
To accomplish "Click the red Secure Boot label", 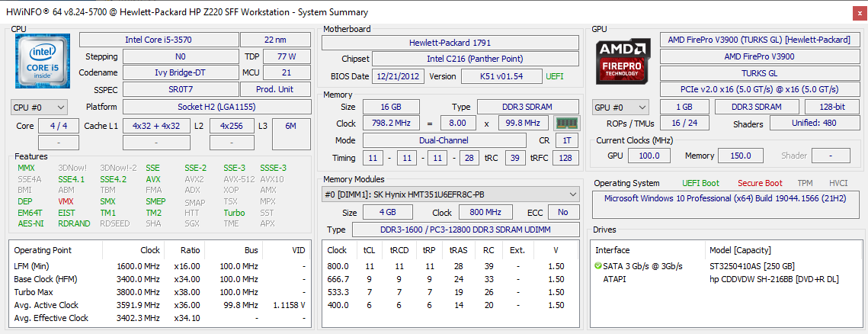I will tap(761, 183).
